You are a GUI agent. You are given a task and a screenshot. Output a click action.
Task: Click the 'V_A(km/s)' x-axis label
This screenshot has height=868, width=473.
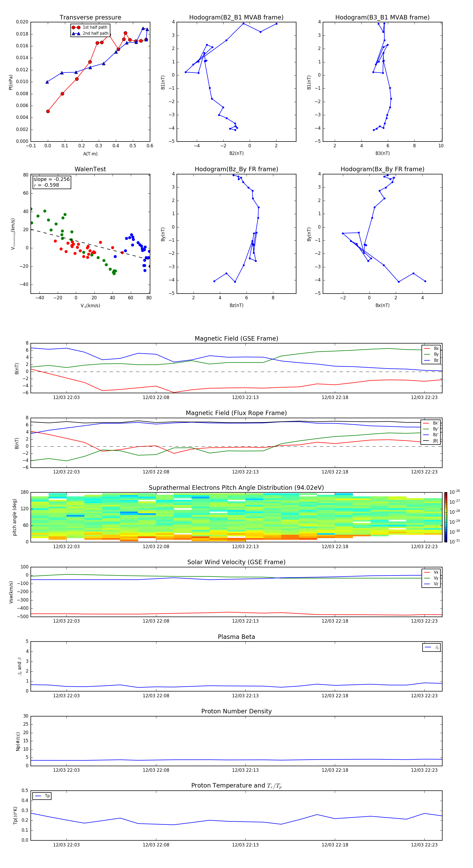coord(90,306)
